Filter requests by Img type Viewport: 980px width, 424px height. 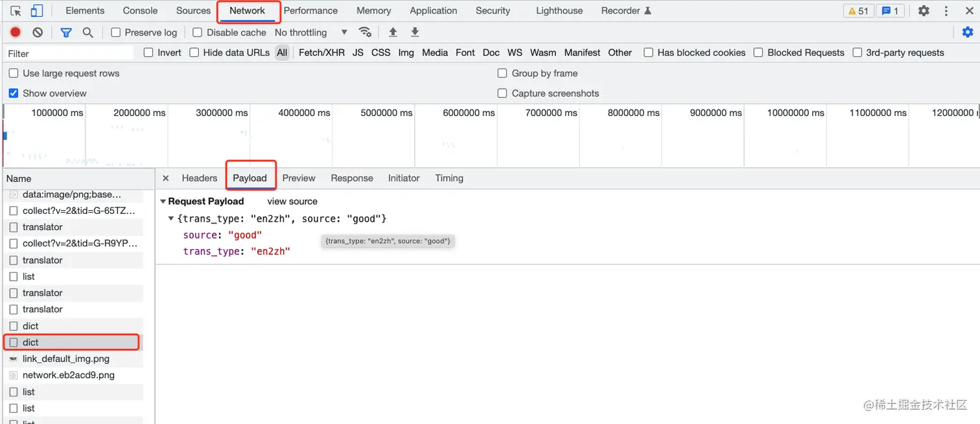coord(406,53)
